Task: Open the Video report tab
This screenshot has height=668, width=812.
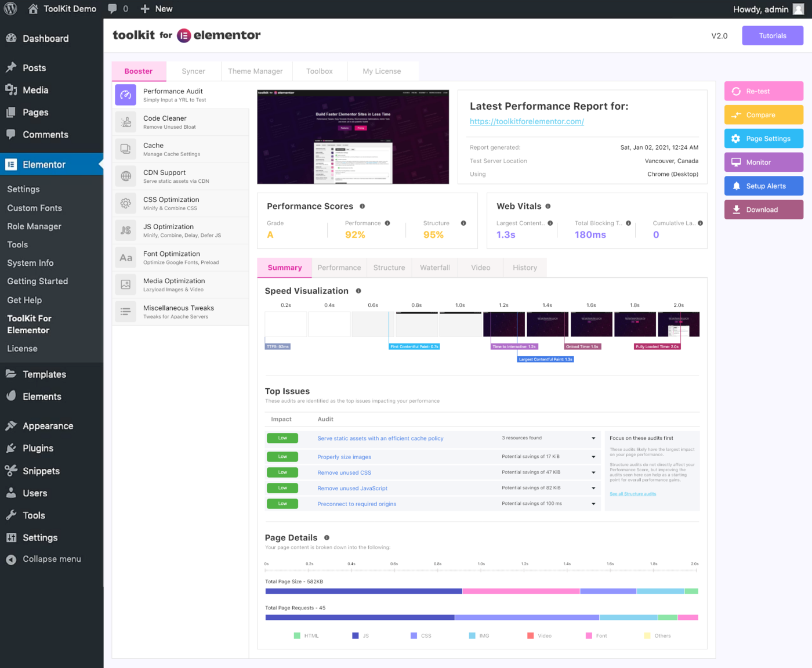Action: (x=481, y=268)
